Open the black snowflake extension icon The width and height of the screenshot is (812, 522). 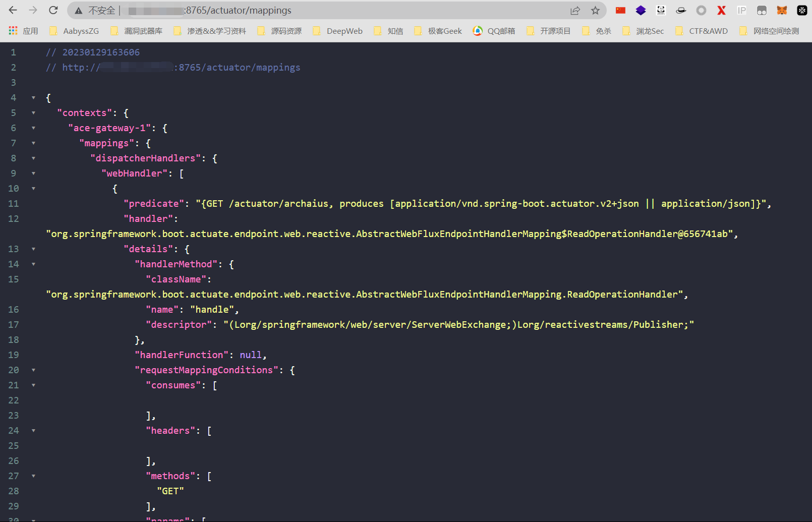click(802, 11)
